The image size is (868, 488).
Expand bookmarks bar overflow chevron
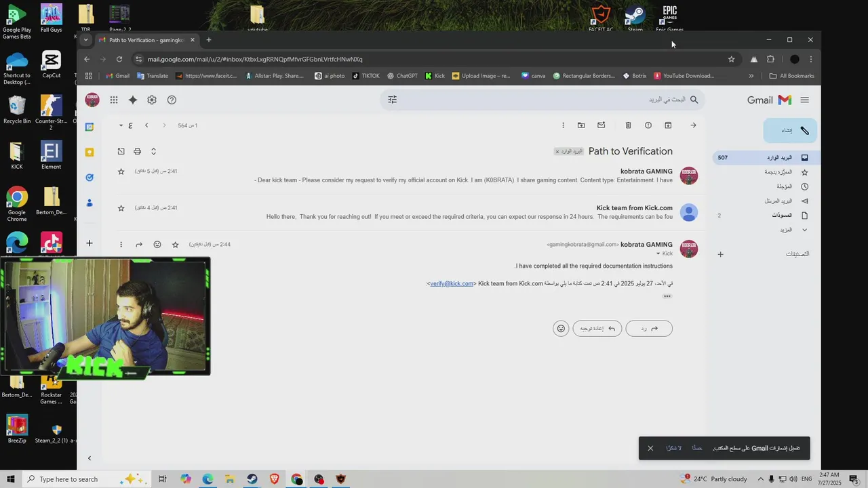(x=751, y=76)
